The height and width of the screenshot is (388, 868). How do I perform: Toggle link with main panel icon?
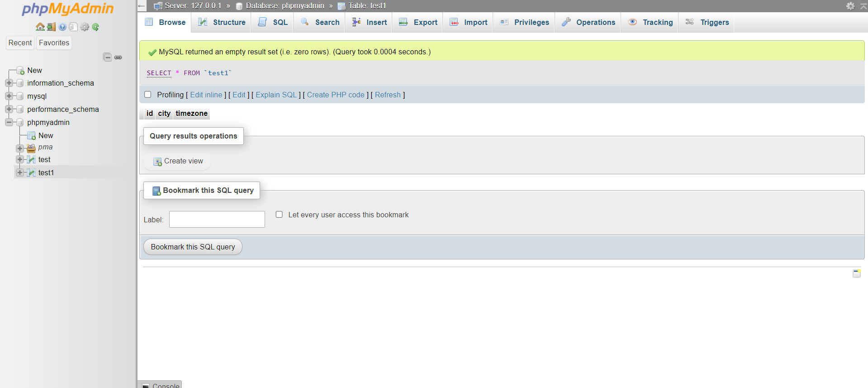click(x=118, y=57)
